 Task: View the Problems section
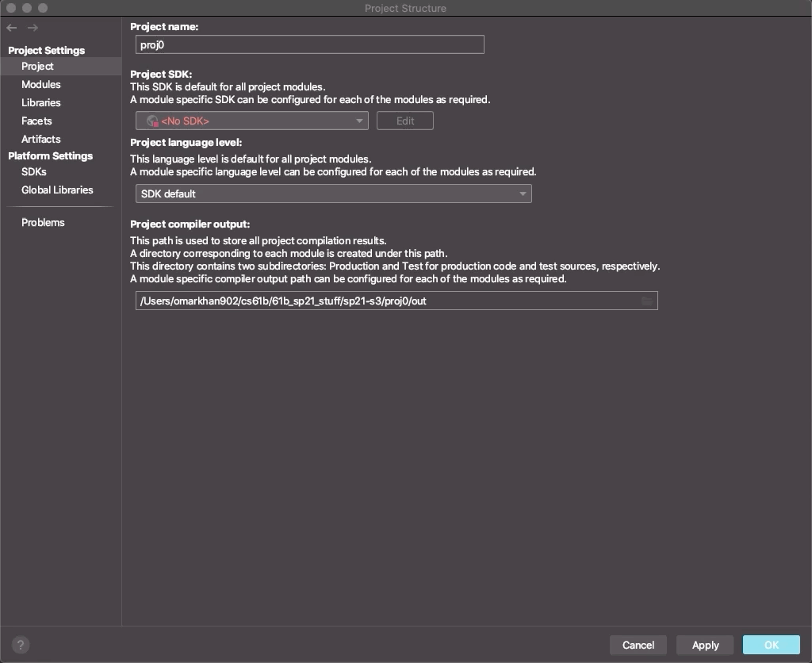(x=43, y=222)
